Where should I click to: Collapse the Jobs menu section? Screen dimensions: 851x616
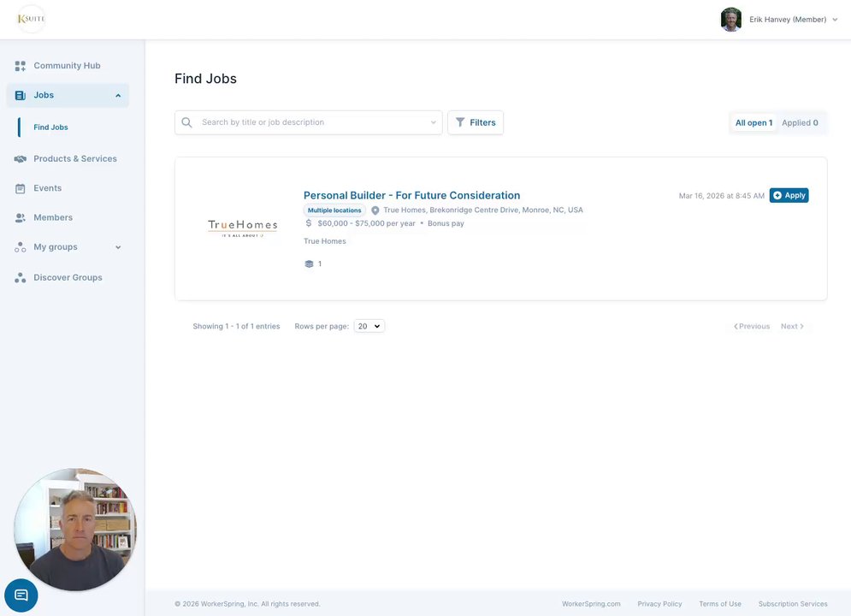pos(118,96)
